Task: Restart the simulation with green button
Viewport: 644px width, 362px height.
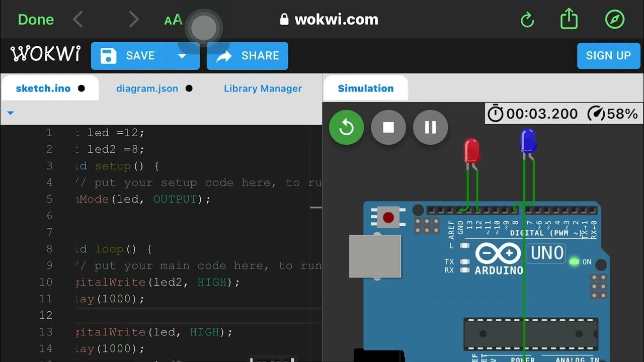Action: tap(346, 128)
